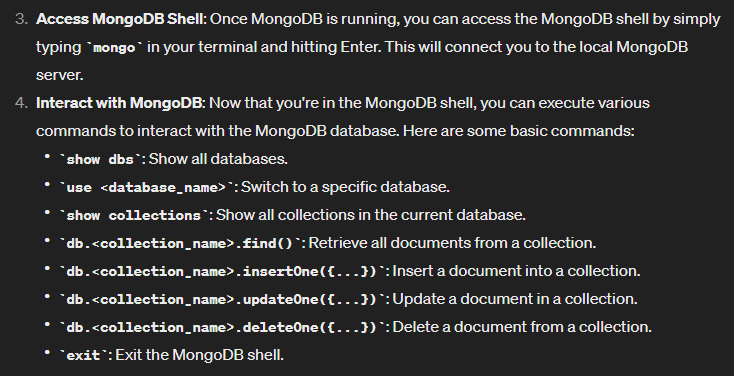This screenshot has height=376, width=734.
Task: Click the updateOne code snippet
Action: (221, 299)
